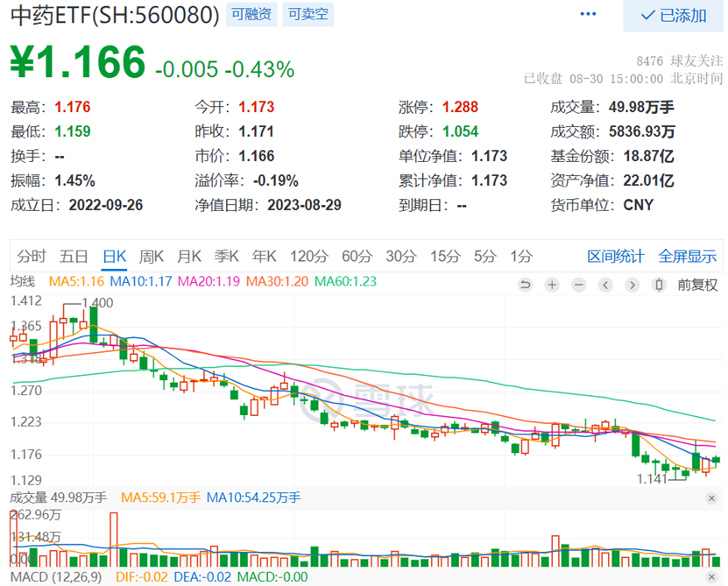Click the 基金份额 value 18.87亿

[x=648, y=156]
